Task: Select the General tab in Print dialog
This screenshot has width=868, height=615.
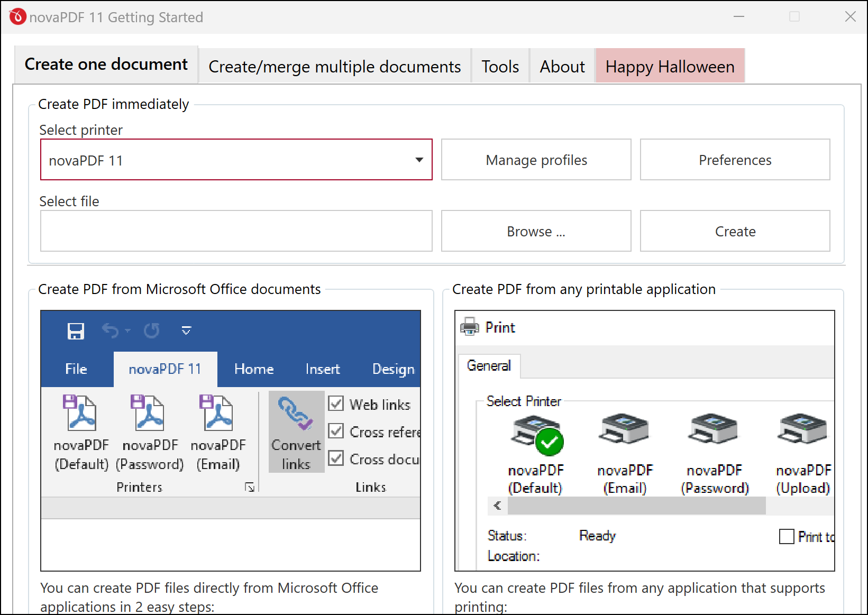Action: click(x=489, y=365)
